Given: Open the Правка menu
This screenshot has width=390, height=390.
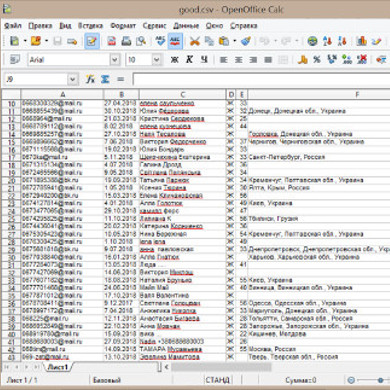Looking at the screenshot, I should pos(40,26).
